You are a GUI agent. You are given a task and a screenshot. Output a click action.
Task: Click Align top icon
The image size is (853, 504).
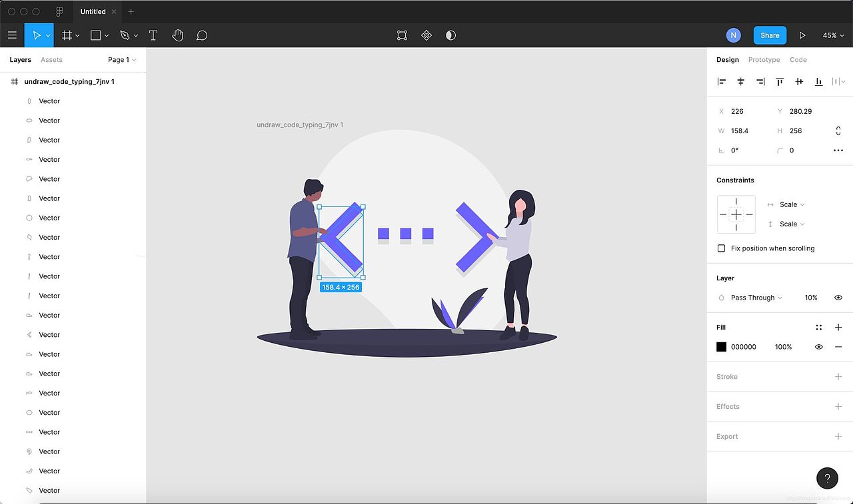[780, 81]
